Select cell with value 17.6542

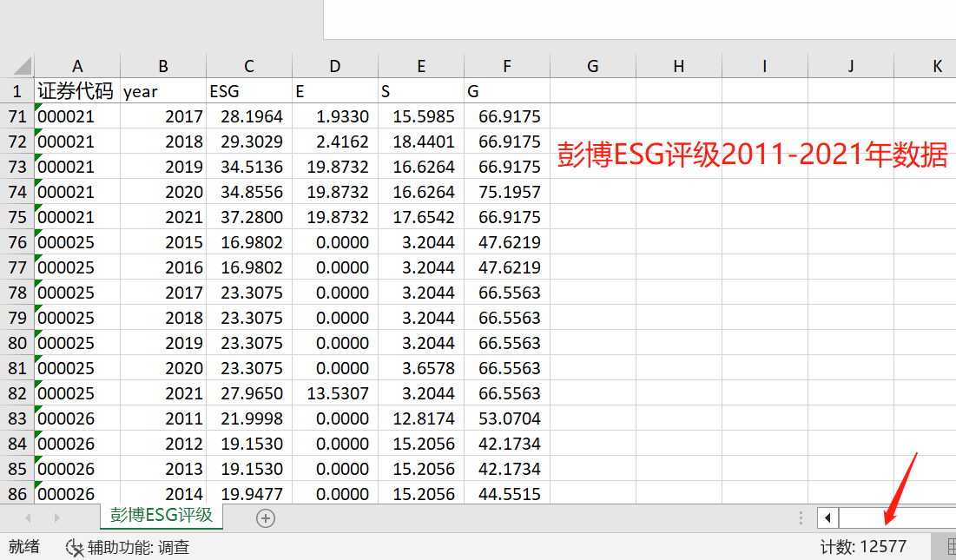[421, 216]
